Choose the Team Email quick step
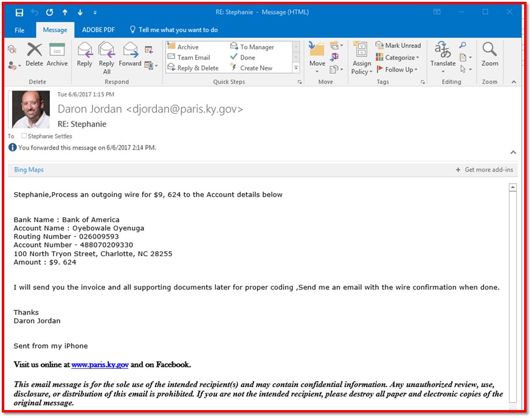This screenshot has width=532, height=418. 189,57
